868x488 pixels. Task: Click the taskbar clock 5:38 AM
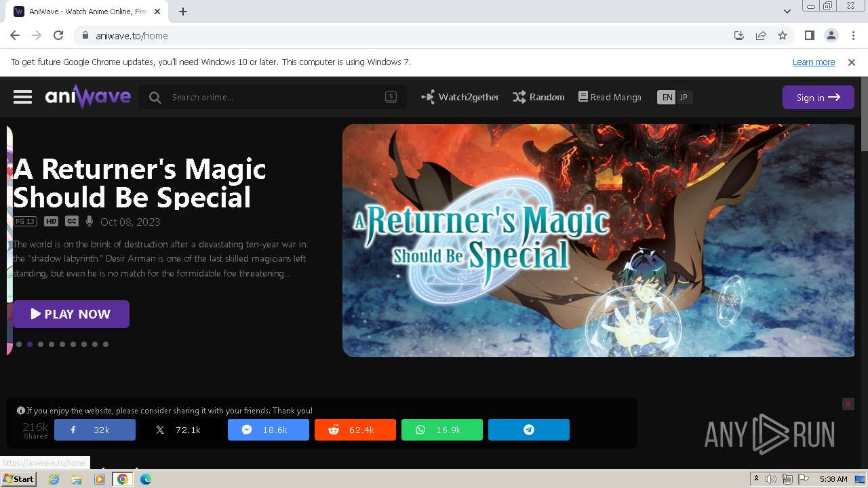tap(833, 479)
